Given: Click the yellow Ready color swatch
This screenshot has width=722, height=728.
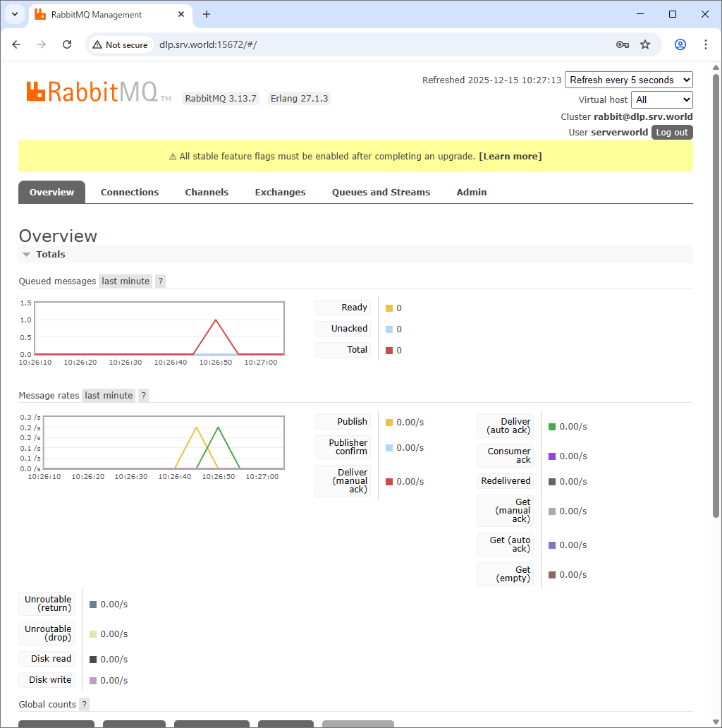Looking at the screenshot, I should [387, 308].
